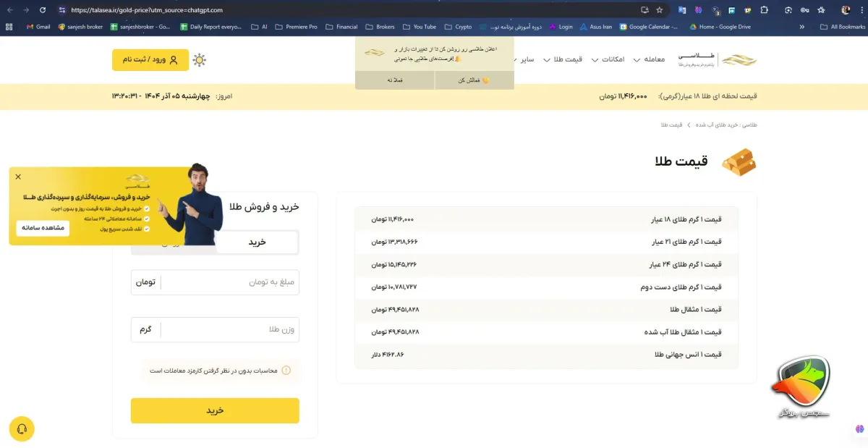The height and width of the screenshot is (448, 868).
Task: Expand the امکانات menu
Action: click(x=608, y=59)
